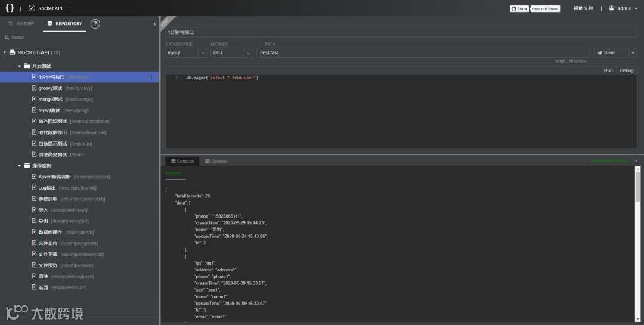Click file icon of 文件预览 item
644x325 pixels.
click(35, 265)
